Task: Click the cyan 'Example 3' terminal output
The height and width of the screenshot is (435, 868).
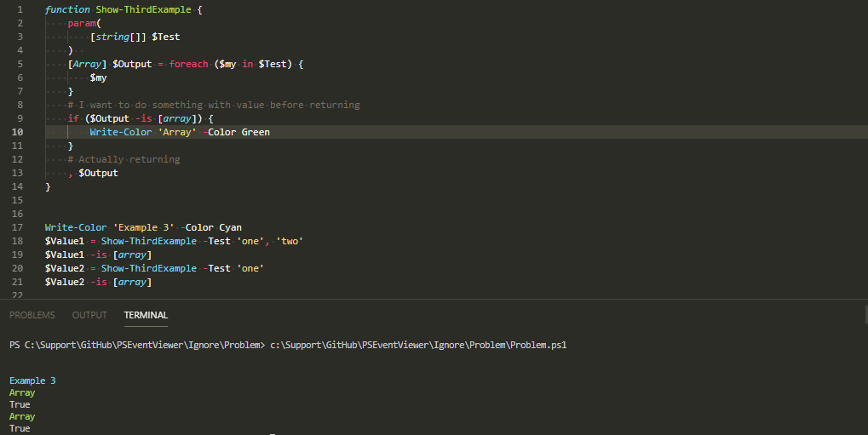Action: [33, 381]
